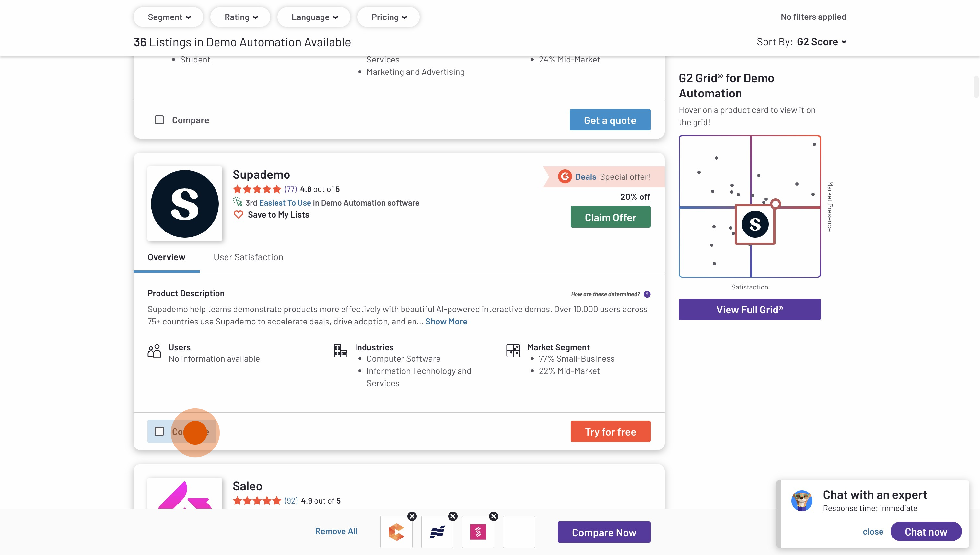The height and width of the screenshot is (555, 980).
Task: Click the Supademo logo thumbnail
Action: coord(185,204)
